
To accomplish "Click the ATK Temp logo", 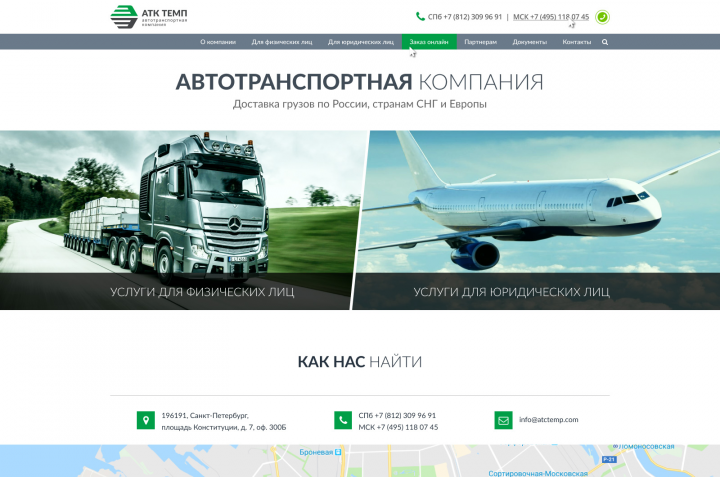I will pos(148,17).
